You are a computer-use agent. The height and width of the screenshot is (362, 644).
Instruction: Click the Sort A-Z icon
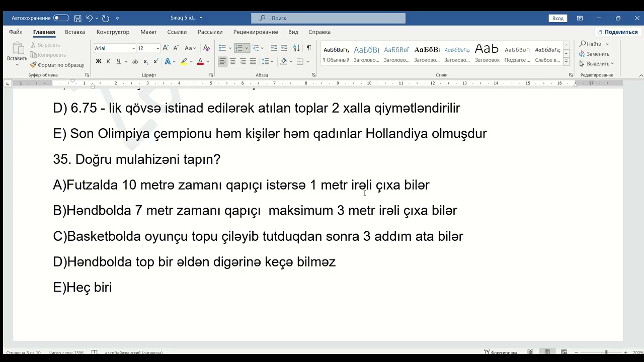[x=296, y=48]
